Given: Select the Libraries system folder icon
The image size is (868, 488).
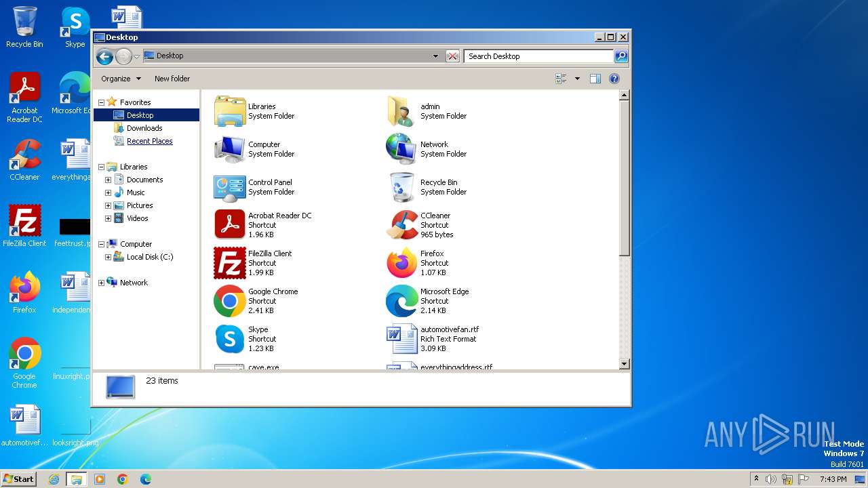Looking at the screenshot, I should tap(230, 111).
